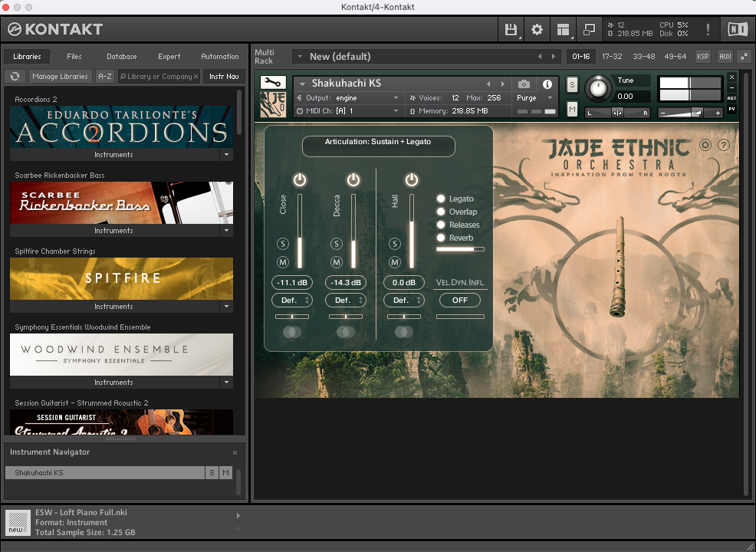
Task: Switch to the Automation tab
Action: [220, 57]
